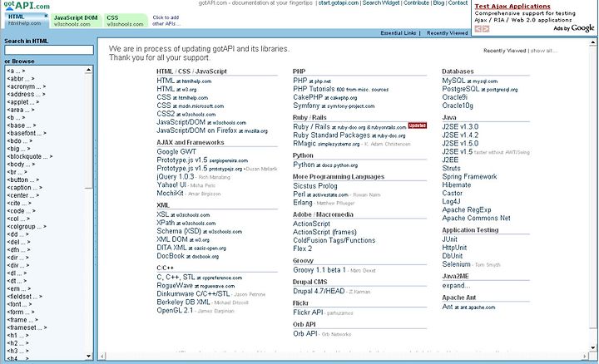Open jQuery 1.0.3 documentation

coord(176,177)
